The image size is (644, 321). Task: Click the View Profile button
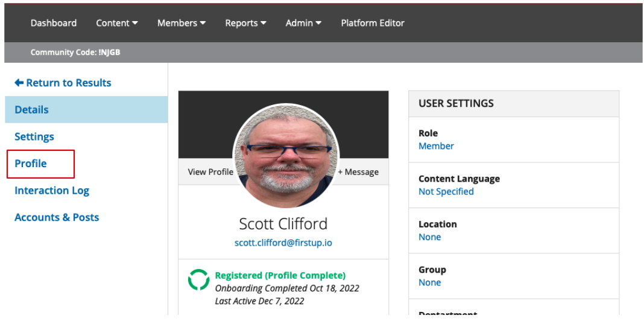point(210,172)
